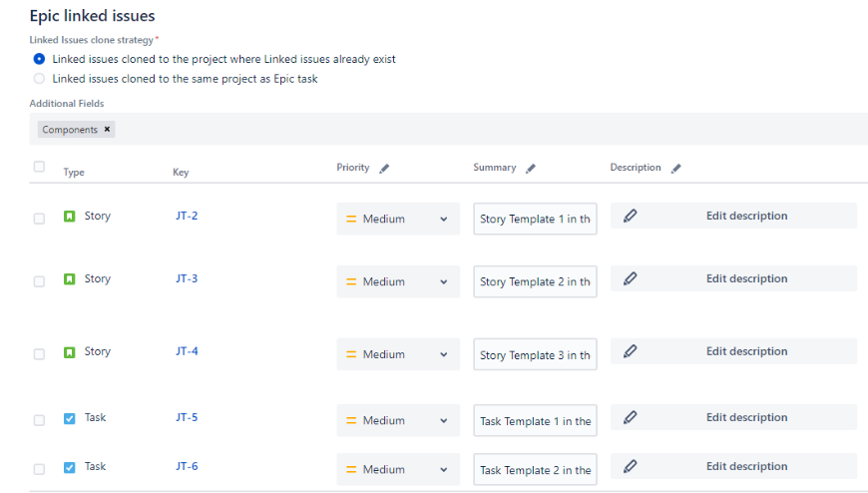Click the green Story icon for JT-3
Screen dimensions: 868x493
pos(70,279)
